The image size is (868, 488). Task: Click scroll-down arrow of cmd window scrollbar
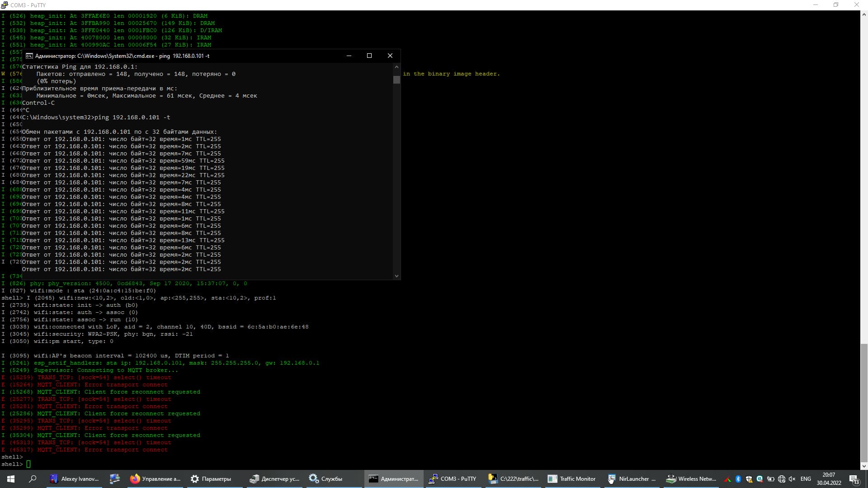tap(396, 276)
